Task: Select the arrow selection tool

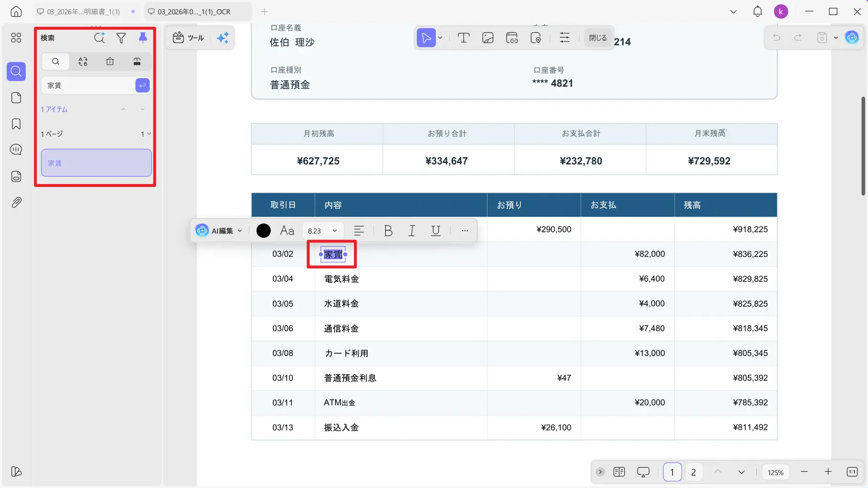Action: [x=426, y=38]
